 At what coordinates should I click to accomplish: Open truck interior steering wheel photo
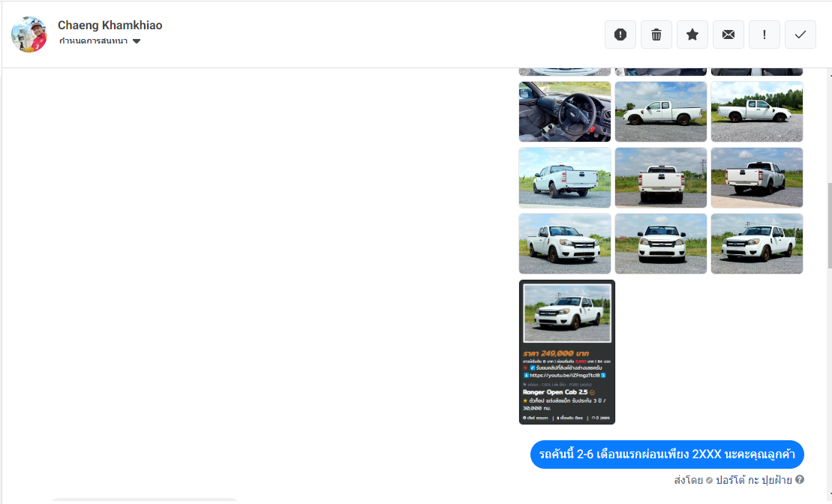click(565, 112)
